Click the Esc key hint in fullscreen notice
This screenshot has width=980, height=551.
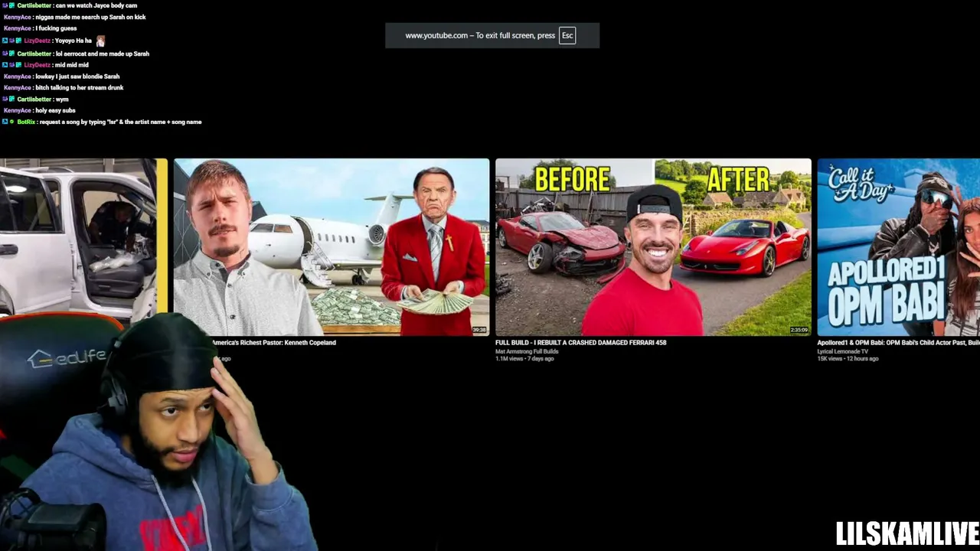[567, 36]
